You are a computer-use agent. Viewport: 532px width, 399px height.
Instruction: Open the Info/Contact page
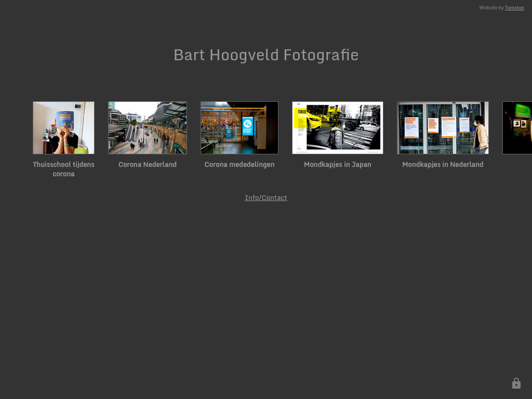coord(266,197)
